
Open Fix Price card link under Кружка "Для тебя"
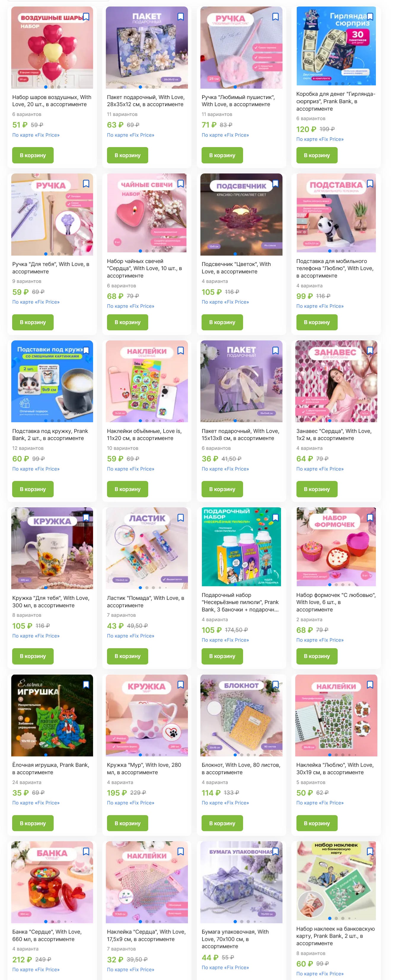pyautogui.click(x=36, y=636)
